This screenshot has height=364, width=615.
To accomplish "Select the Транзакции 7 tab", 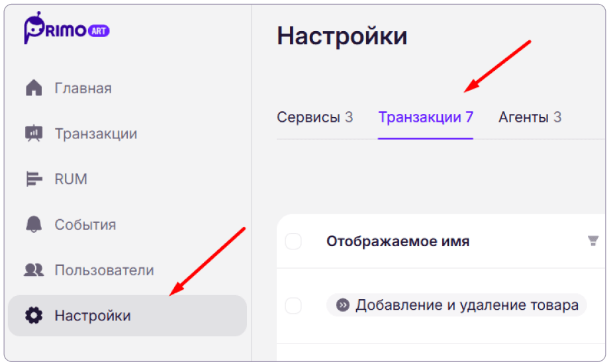I will tap(426, 117).
